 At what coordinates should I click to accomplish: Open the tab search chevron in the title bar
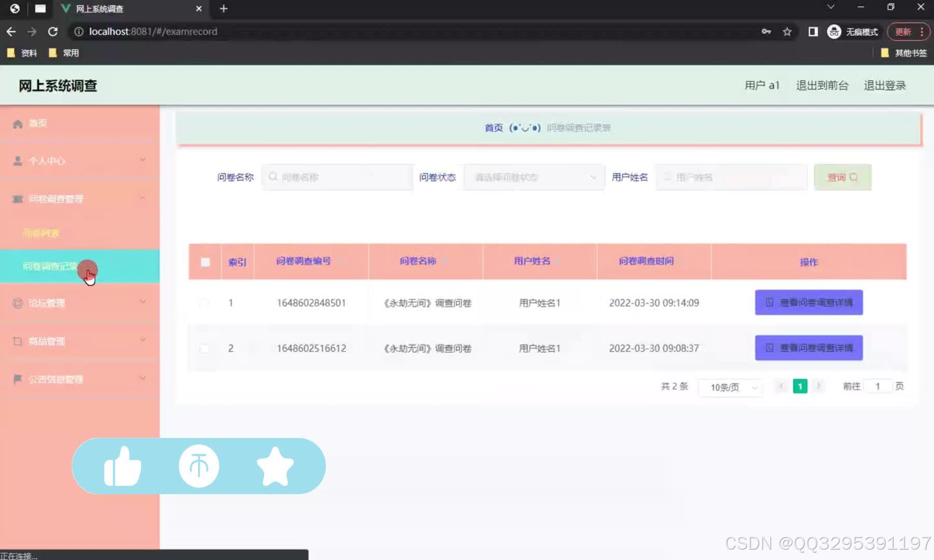click(x=831, y=7)
